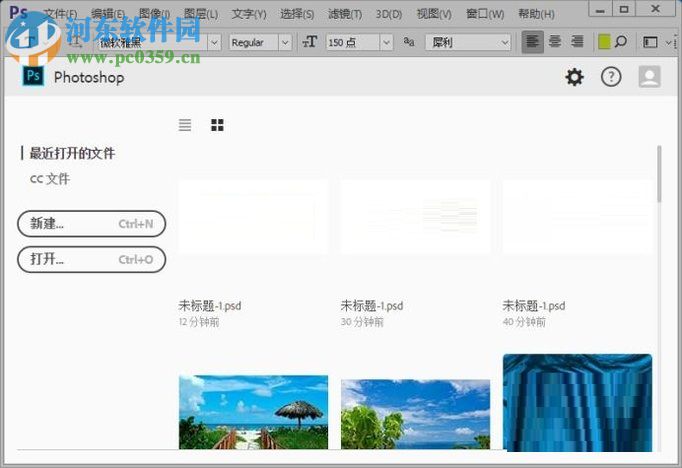Close the Photoshop window
The image size is (682, 468).
coord(655,9)
